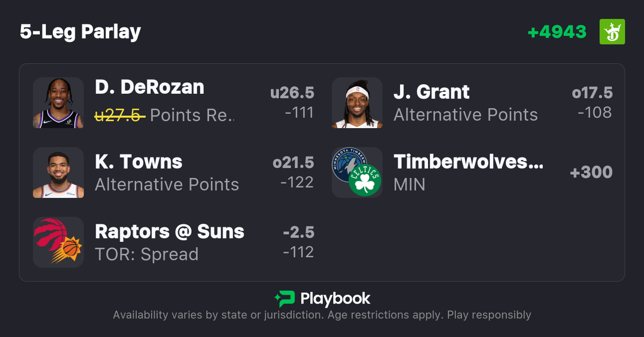
Task: Click the truncated Timberwolves matchup title
Action: [x=468, y=162]
